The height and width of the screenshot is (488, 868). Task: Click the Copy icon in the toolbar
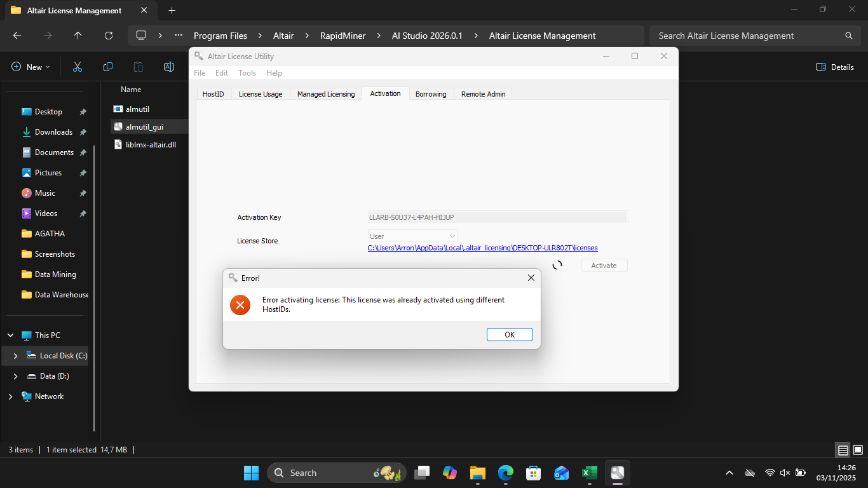(x=108, y=67)
